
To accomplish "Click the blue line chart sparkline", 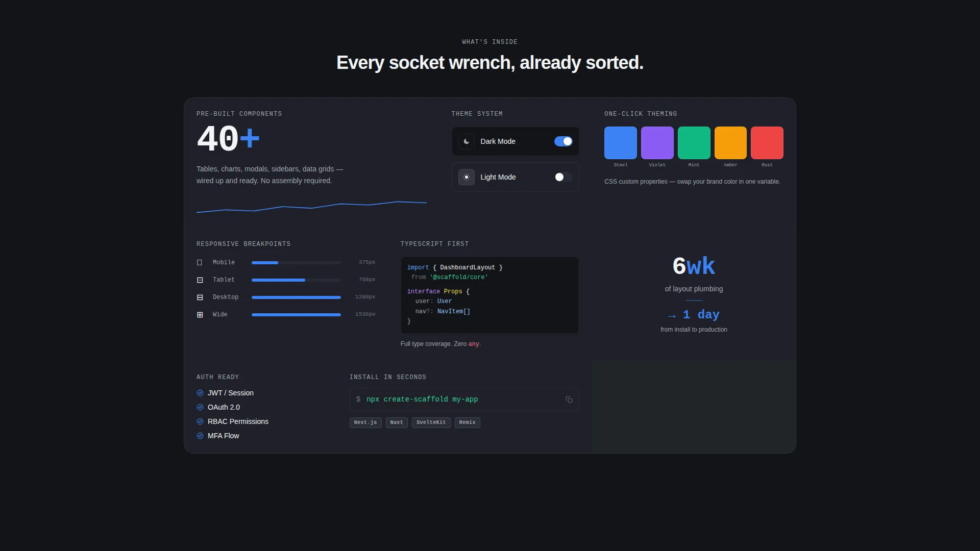I will click(311, 207).
